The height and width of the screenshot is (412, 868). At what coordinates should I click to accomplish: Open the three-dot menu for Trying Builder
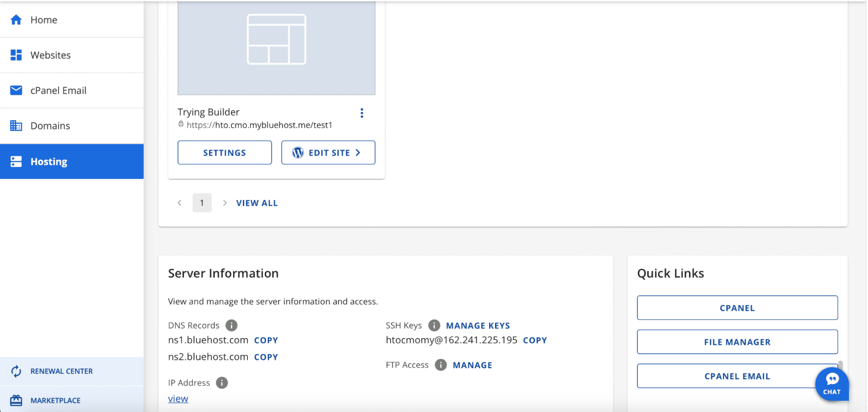point(362,113)
